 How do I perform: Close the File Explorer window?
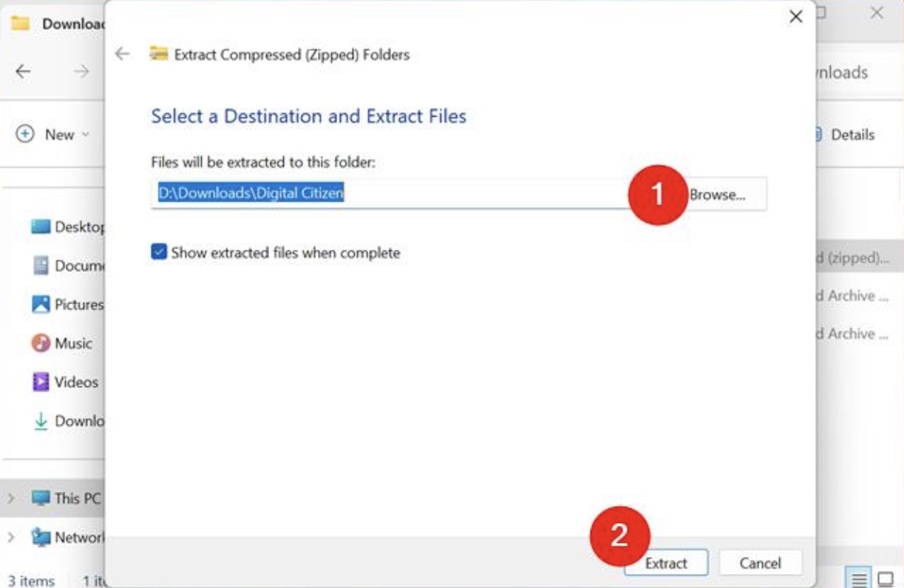point(877,13)
